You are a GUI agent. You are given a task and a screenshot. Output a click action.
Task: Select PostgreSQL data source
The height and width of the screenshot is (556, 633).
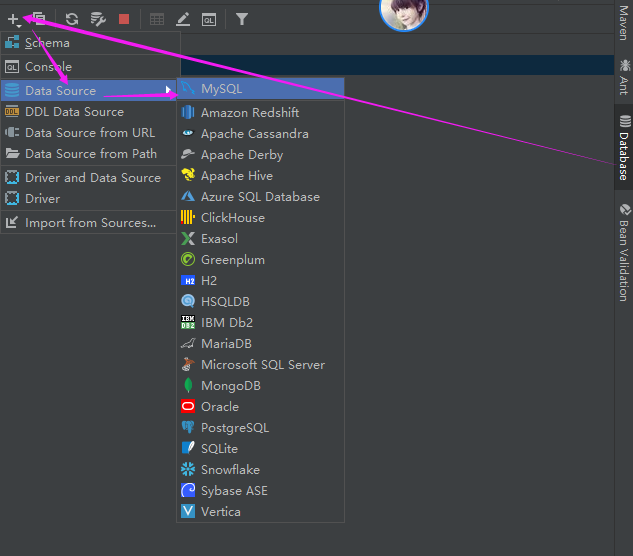coord(260,428)
